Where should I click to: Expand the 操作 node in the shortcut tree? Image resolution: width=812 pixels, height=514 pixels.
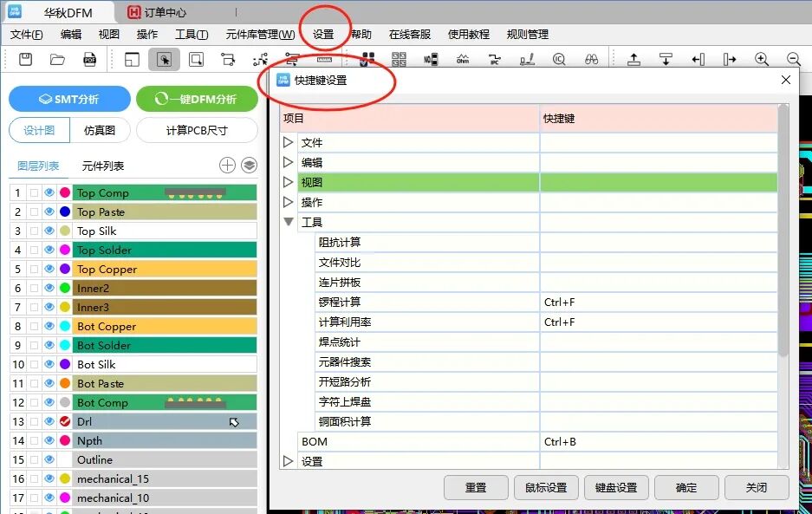tap(289, 202)
